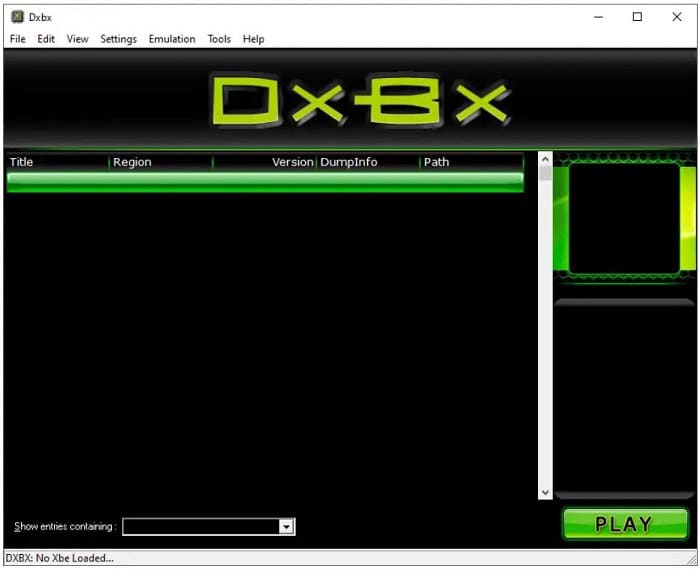Open the Tools menu

[219, 39]
